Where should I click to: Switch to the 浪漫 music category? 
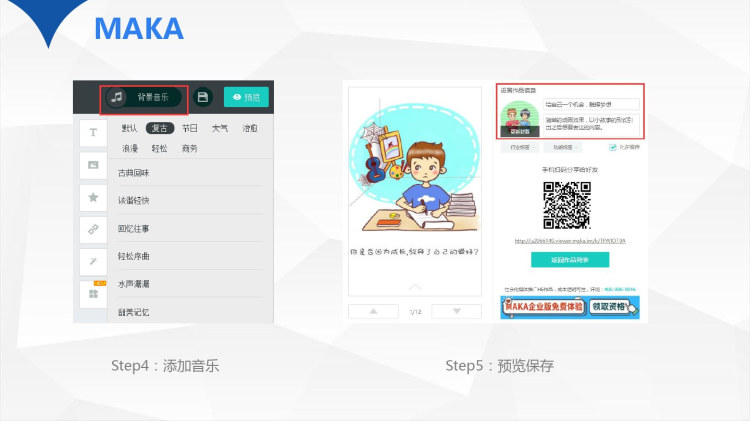(x=129, y=148)
